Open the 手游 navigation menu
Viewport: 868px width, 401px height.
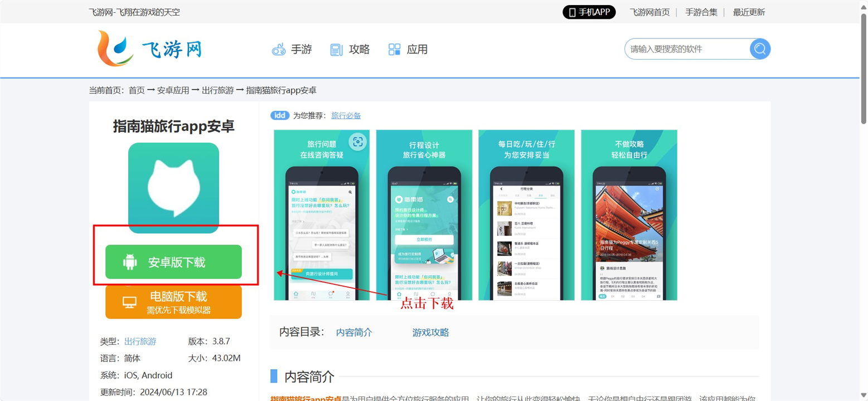[292, 50]
